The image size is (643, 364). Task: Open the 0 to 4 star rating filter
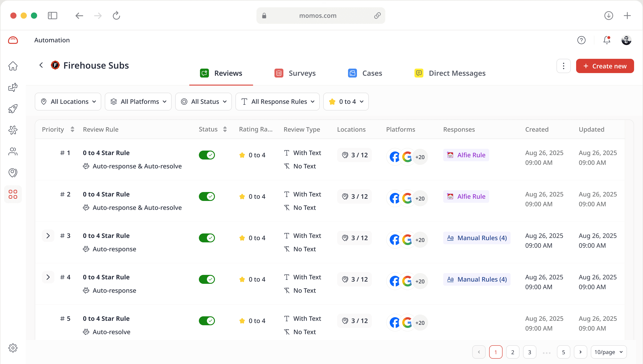346,102
